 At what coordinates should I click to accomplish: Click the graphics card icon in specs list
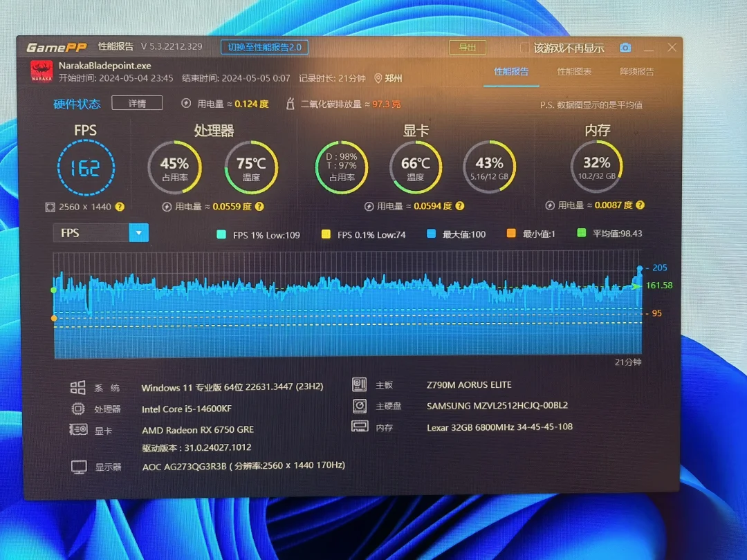click(78, 429)
